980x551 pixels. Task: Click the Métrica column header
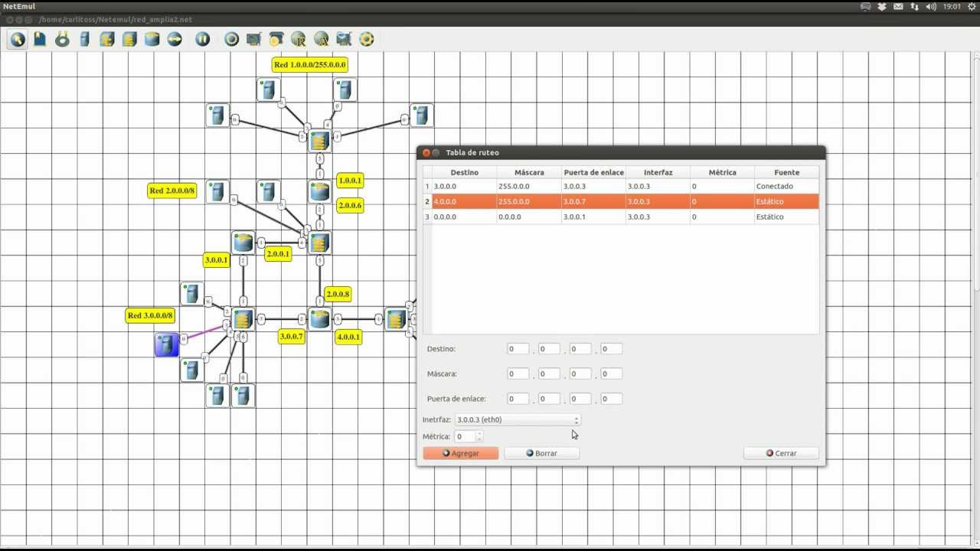pyautogui.click(x=722, y=172)
